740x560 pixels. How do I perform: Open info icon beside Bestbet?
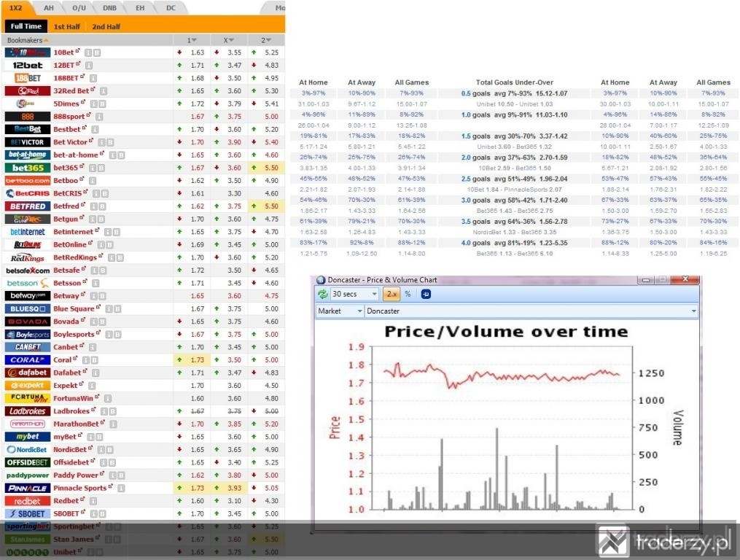tap(95, 129)
